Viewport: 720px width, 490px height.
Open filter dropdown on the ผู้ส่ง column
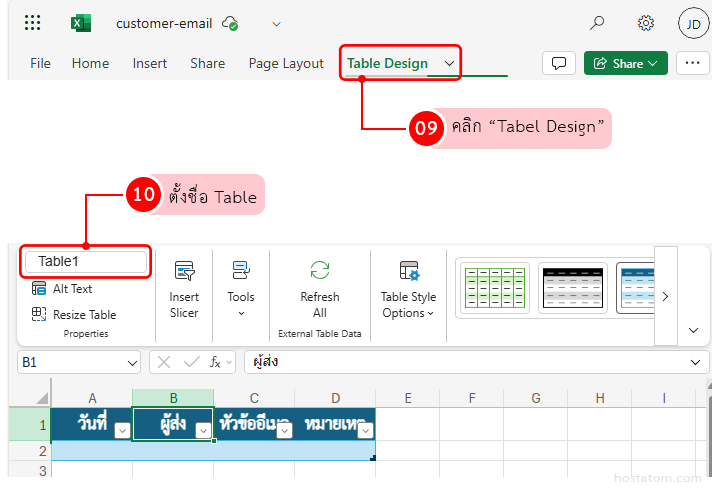pos(203,430)
